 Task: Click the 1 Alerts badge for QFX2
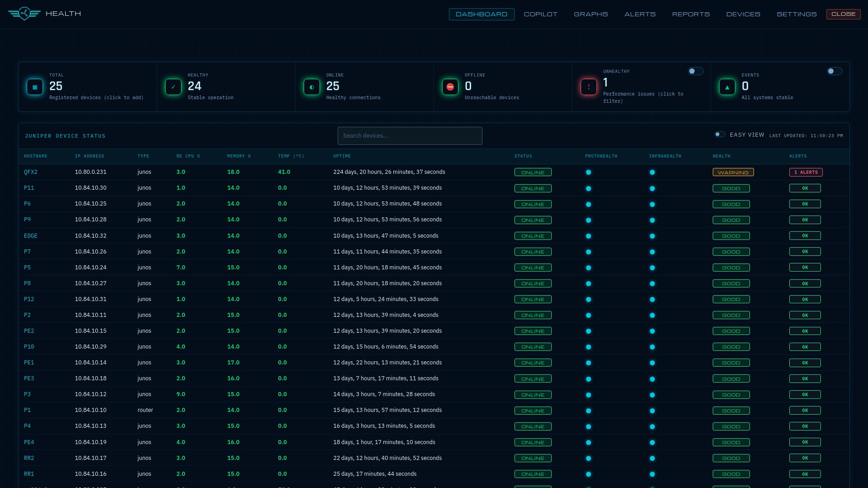coord(806,172)
